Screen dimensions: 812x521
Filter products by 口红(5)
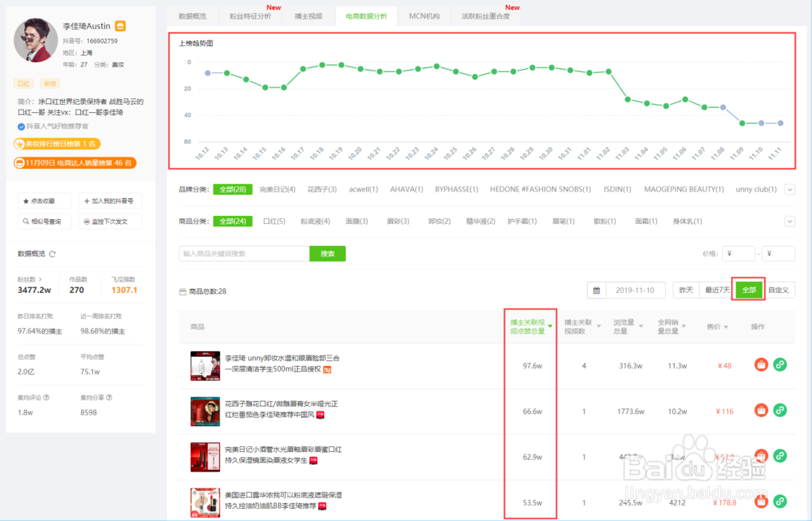[x=274, y=222]
